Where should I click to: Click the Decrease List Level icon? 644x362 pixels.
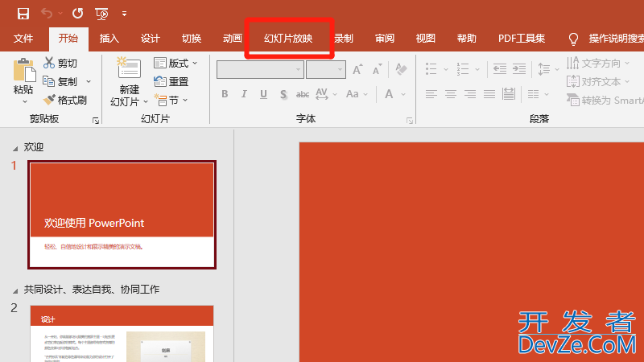pyautogui.click(x=499, y=69)
